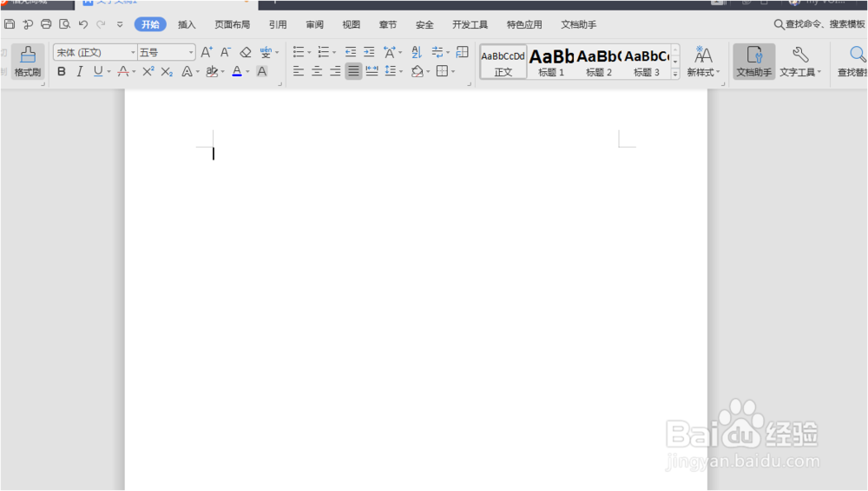This screenshot has height=491, width=868.
Task: Increase paragraph indent
Action: (x=369, y=52)
